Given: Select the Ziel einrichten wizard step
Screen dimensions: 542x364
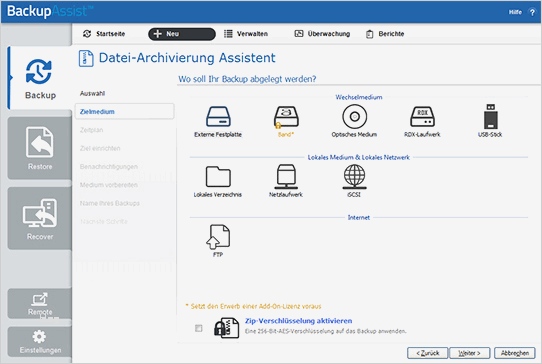Looking at the screenshot, I should pyautogui.click(x=100, y=148).
